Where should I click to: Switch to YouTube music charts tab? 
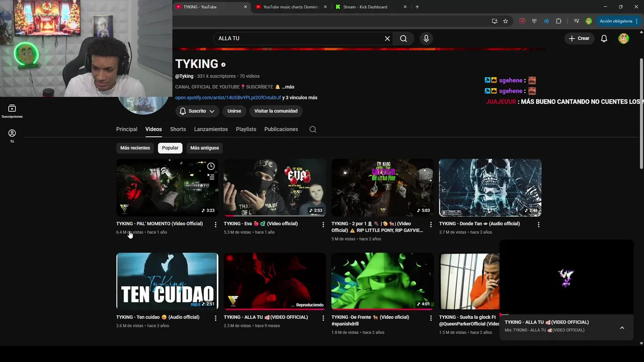click(291, 7)
